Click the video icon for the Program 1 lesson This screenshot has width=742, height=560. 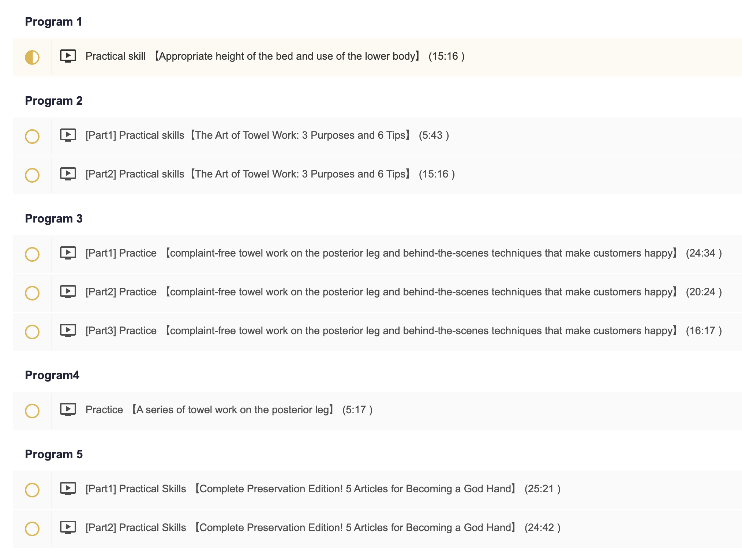point(68,56)
